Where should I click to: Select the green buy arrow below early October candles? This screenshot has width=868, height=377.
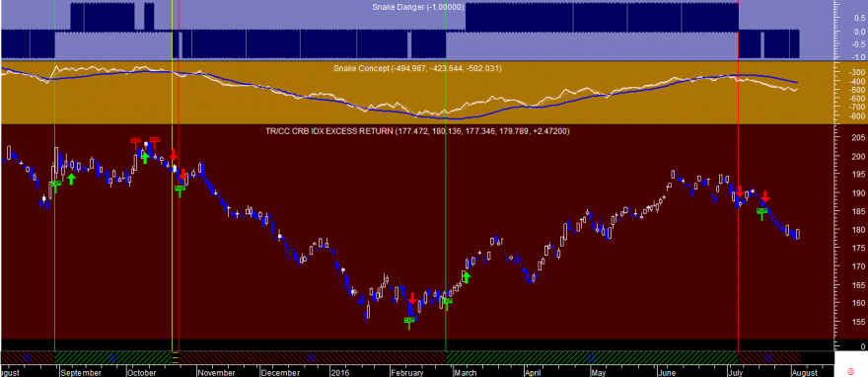click(x=145, y=158)
